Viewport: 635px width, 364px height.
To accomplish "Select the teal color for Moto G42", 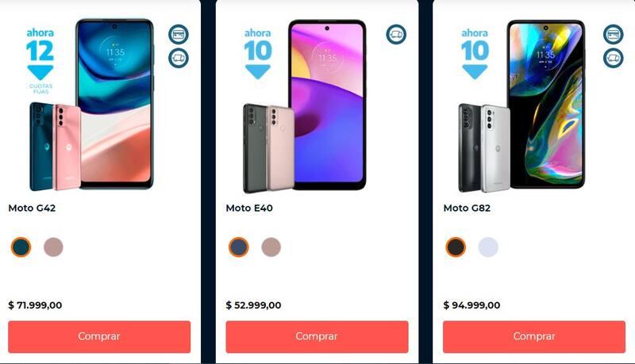I will tap(21, 247).
